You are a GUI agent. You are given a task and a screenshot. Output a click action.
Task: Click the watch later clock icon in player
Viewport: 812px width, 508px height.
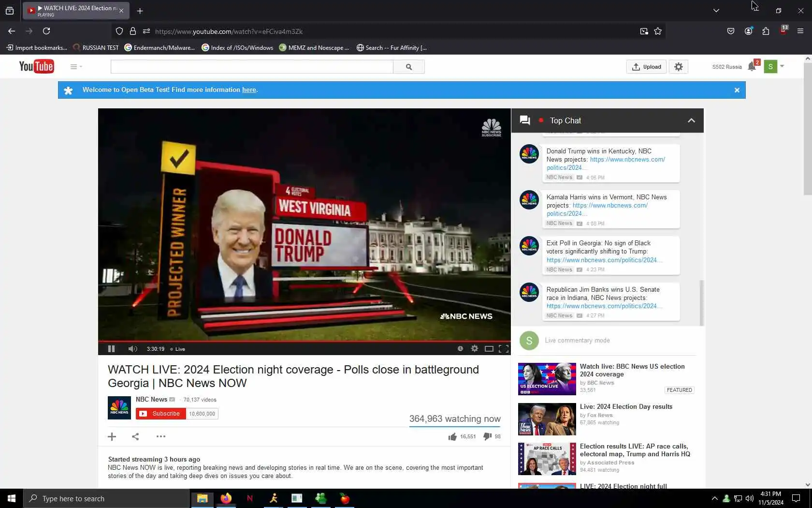(x=460, y=348)
